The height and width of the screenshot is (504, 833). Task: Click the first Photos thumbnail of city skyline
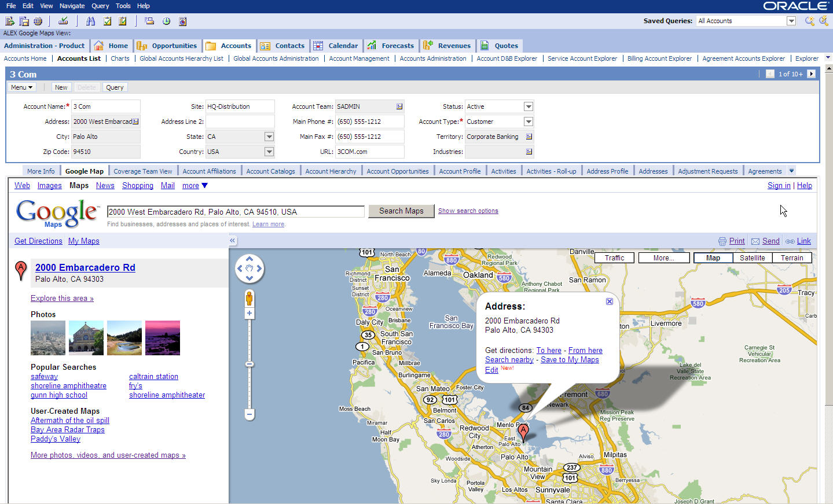pyautogui.click(x=48, y=338)
